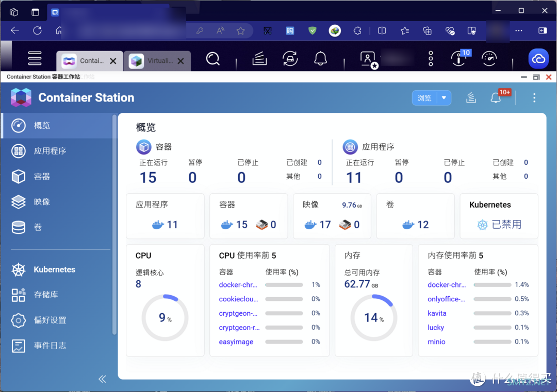The height and width of the screenshot is (392, 557).
Task: Open the myQNAPcloud blue cloud icon
Action: (538, 59)
